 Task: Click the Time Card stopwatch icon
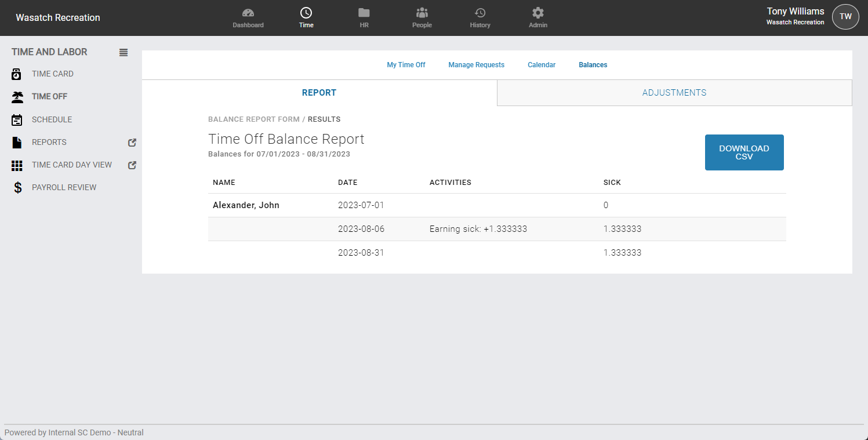[17, 74]
